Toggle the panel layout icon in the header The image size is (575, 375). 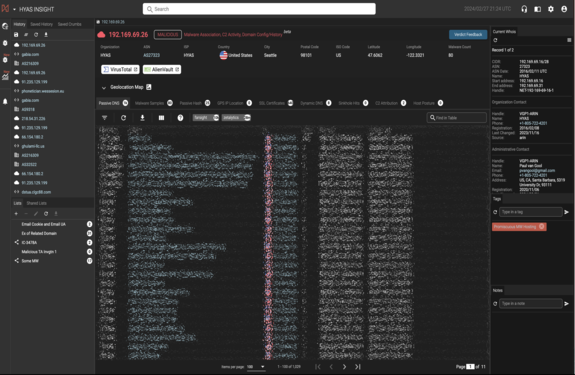(x=537, y=9)
